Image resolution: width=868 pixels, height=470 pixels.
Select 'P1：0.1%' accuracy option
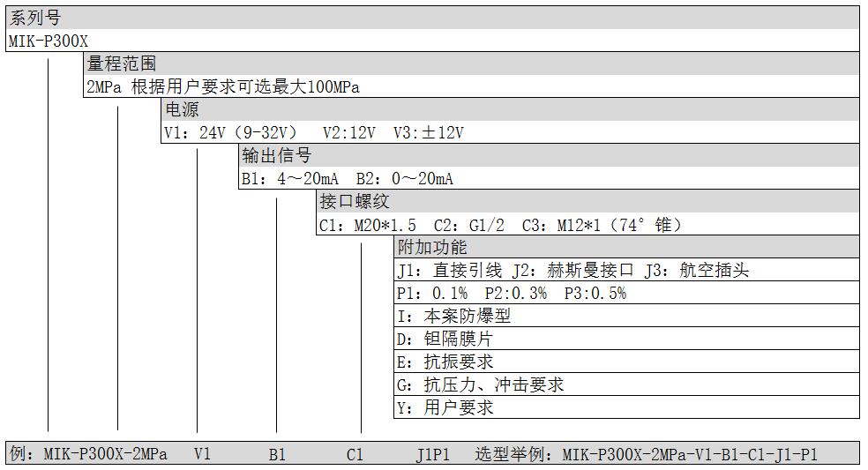pyautogui.click(x=432, y=294)
